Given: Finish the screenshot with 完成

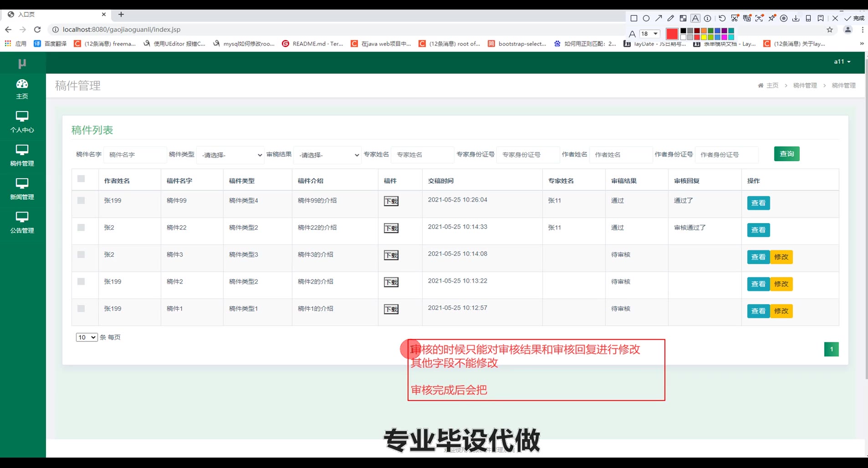Looking at the screenshot, I should [854, 18].
